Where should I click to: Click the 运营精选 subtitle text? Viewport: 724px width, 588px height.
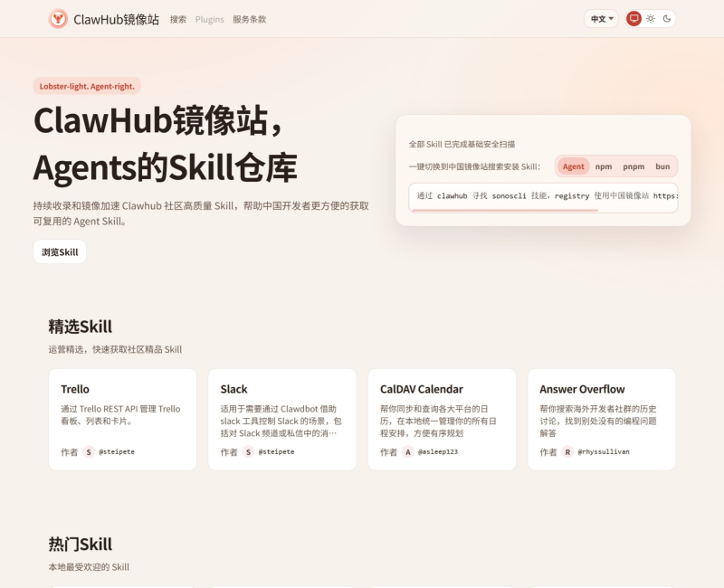point(115,349)
